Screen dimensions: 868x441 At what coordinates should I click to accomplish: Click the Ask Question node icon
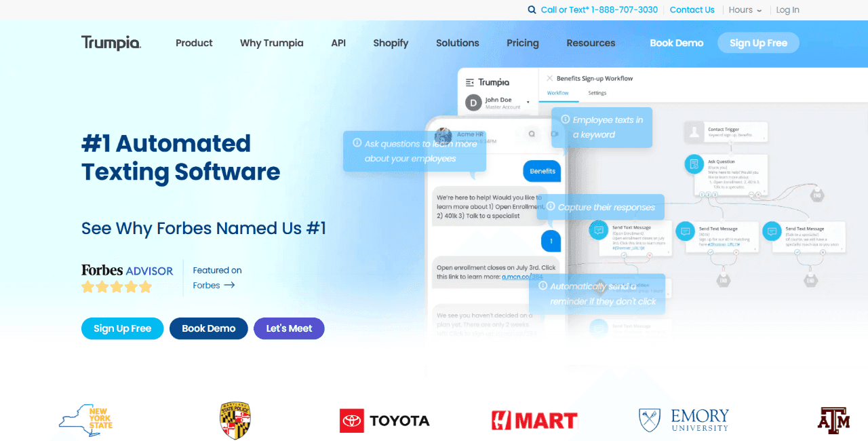pos(694,164)
